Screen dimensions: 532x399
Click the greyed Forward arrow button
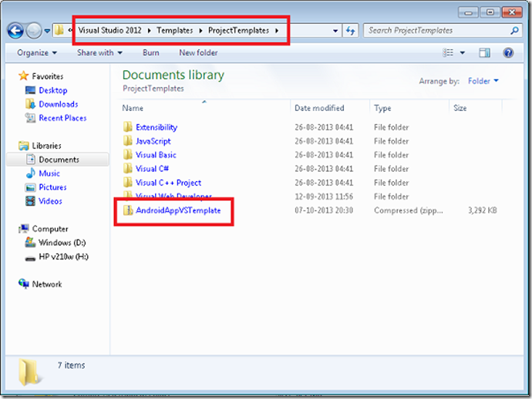pos(34,31)
